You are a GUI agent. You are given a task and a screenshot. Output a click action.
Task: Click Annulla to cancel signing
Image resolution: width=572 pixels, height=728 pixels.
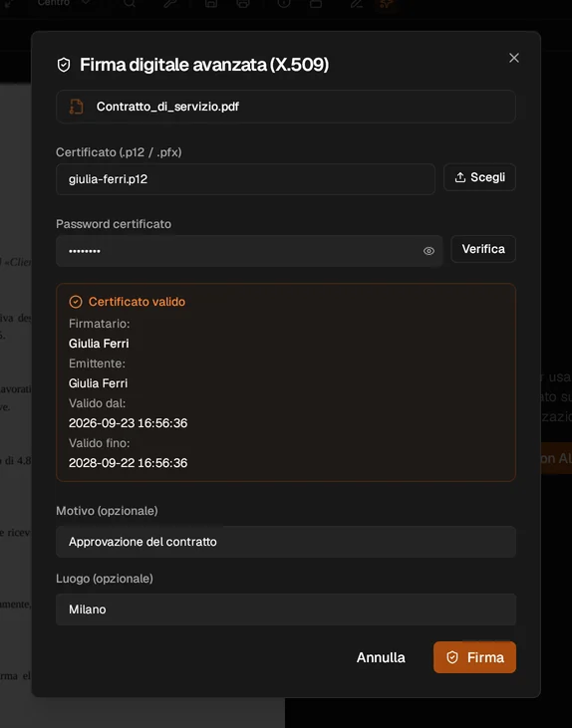click(x=381, y=657)
